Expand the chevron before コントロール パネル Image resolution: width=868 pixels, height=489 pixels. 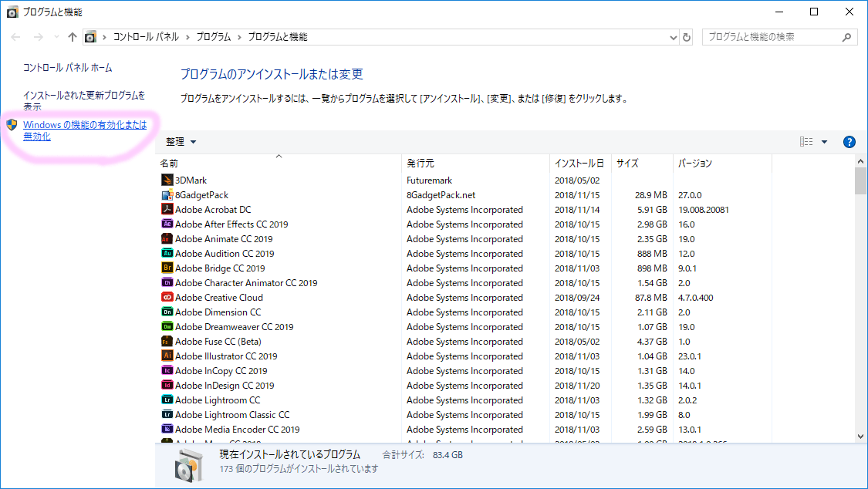[x=104, y=37]
